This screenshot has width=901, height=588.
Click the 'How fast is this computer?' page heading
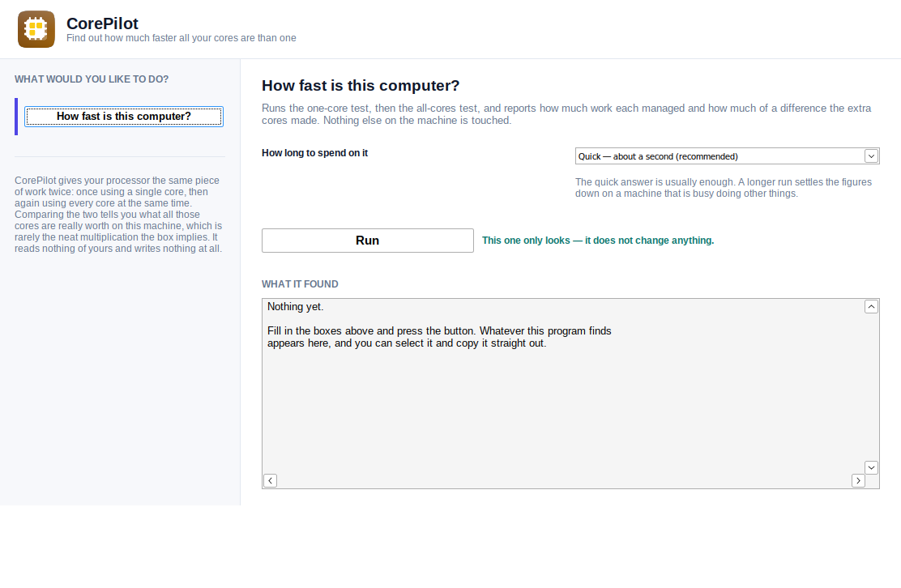(361, 86)
